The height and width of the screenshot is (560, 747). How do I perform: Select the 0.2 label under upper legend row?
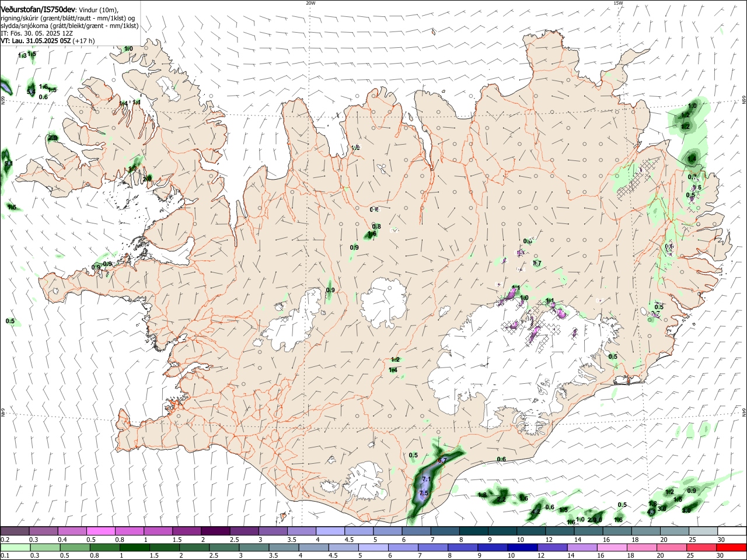[5, 540]
